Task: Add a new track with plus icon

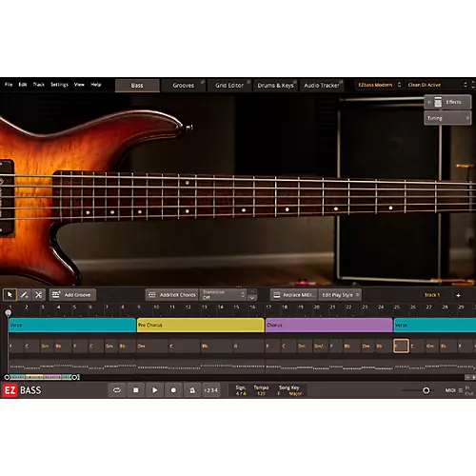Action: click(x=458, y=295)
